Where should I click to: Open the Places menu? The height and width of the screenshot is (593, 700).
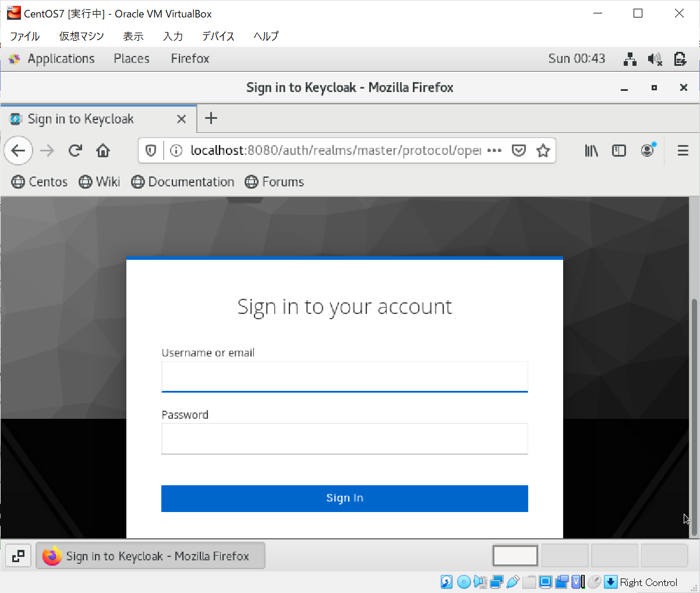(132, 59)
